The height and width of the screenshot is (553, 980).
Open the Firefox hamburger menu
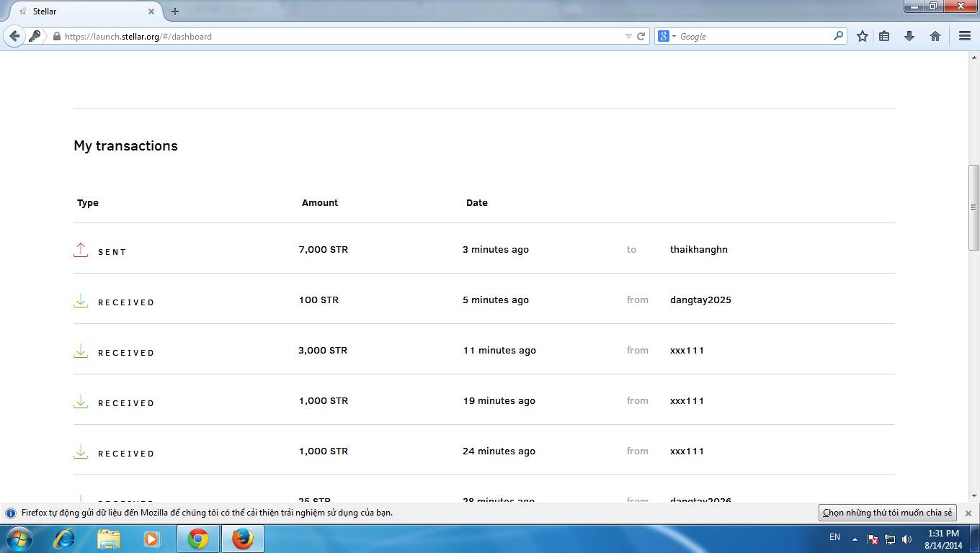tap(965, 36)
